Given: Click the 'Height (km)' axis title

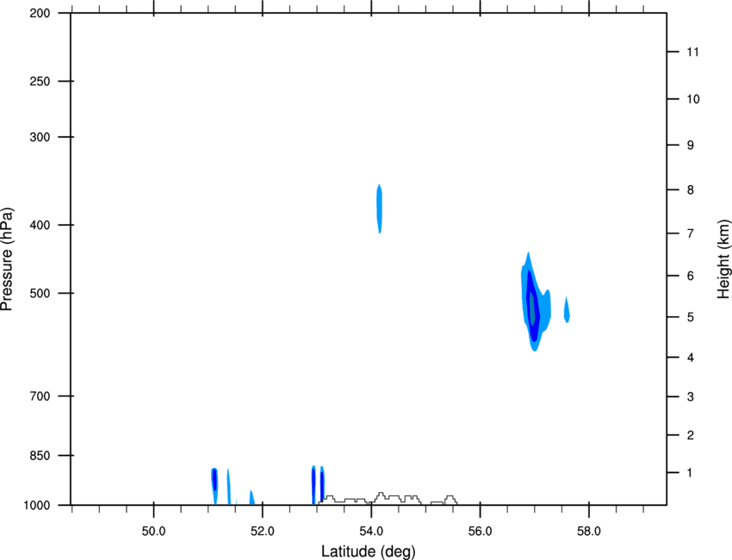Looking at the screenshot, I should tap(723, 258).
